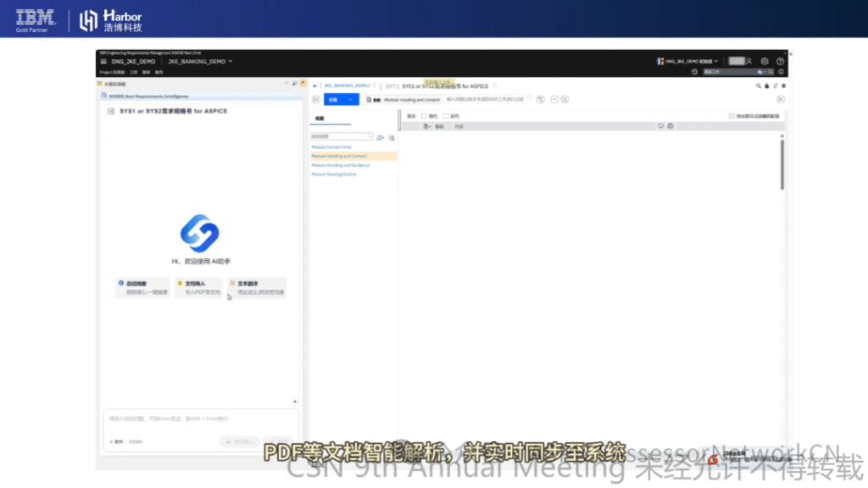Image resolution: width=868 pixels, height=488 pixels.
Task: Open the artifact type column dropdown
Action: pos(427,127)
